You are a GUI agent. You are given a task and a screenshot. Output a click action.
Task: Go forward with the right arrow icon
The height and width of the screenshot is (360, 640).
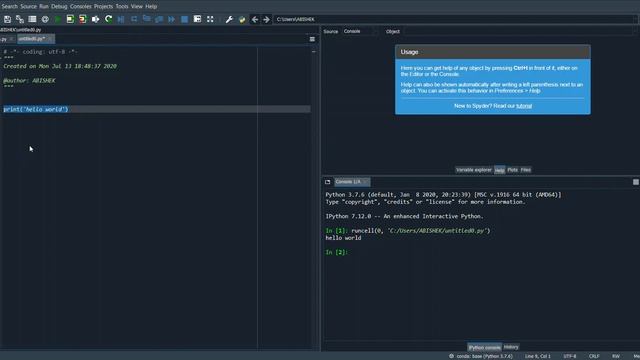(x=266, y=19)
